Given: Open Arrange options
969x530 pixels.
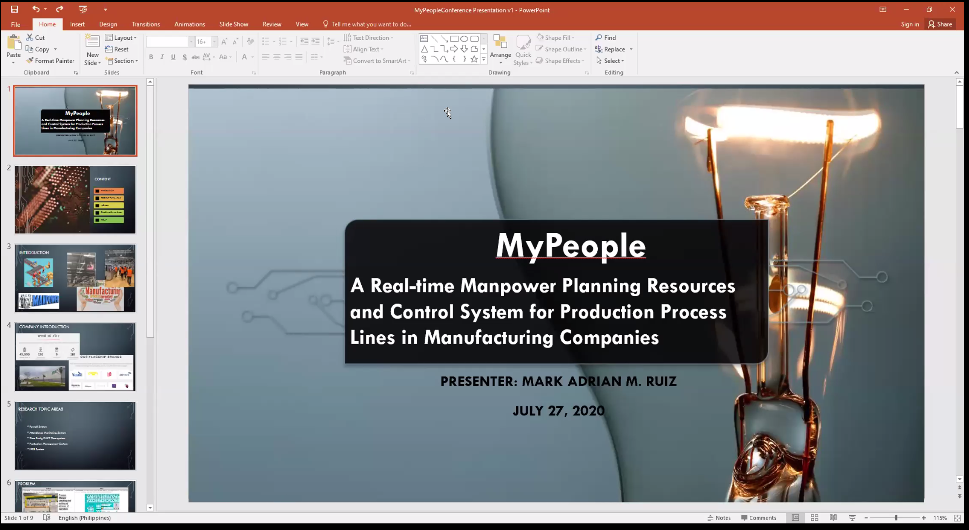Looking at the screenshot, I should click(x=500, y=49).
